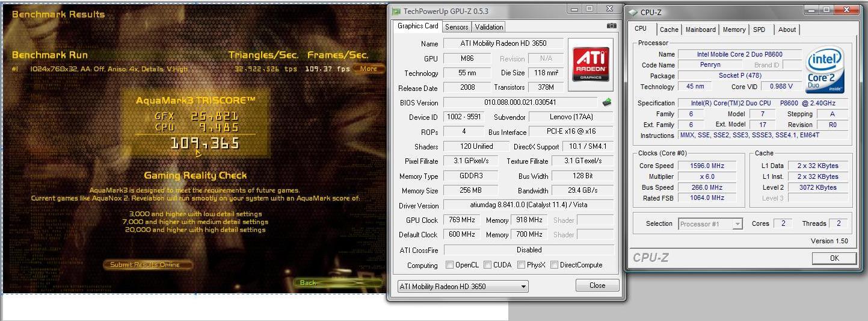Click the CPU Specification text field
868x321 pixels.
763,103
